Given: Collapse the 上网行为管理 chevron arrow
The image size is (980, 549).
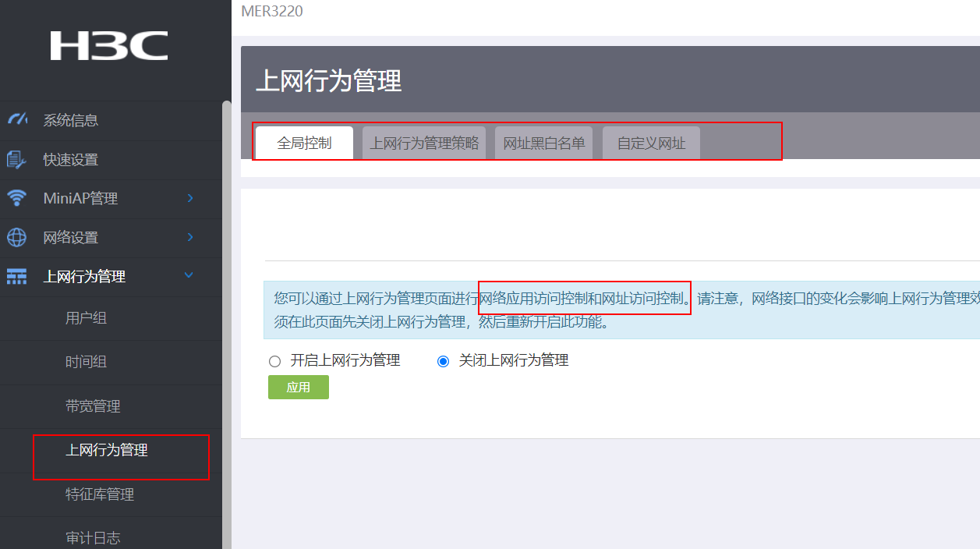Looking at the screenshot, I should tap(189, 275).
